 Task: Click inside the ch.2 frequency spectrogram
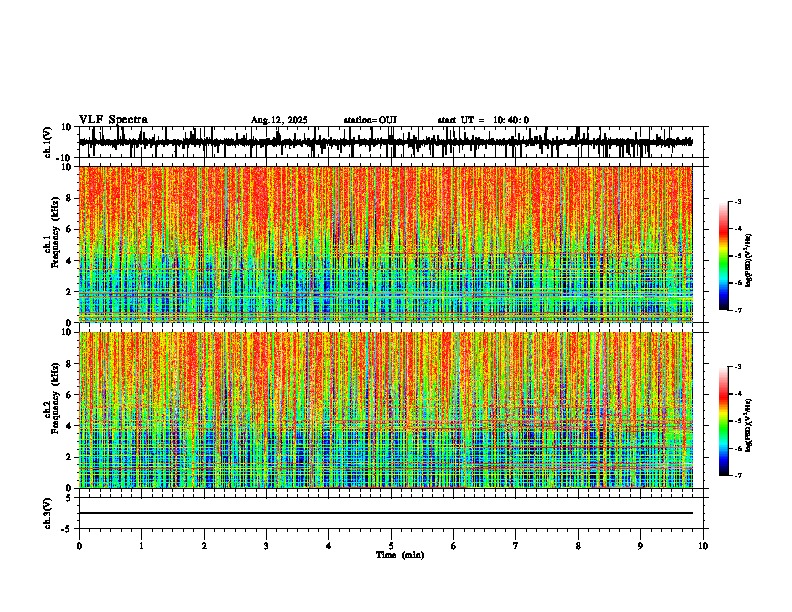[385, 410]
